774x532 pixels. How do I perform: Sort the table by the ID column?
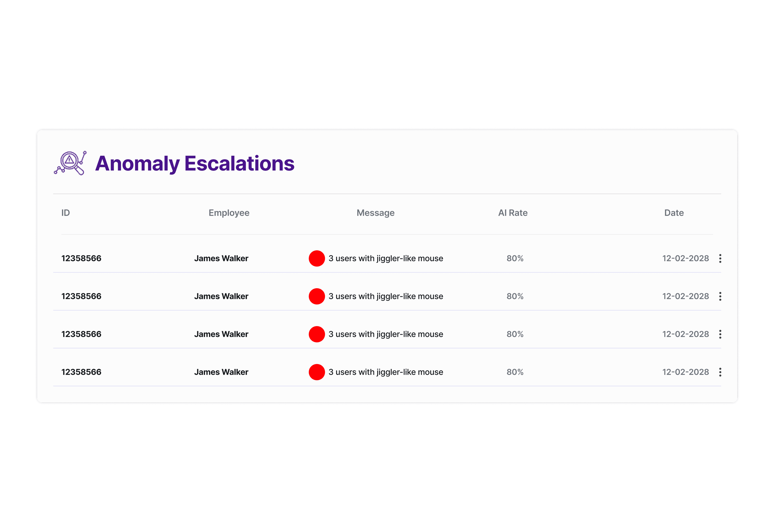coord(65,213)
